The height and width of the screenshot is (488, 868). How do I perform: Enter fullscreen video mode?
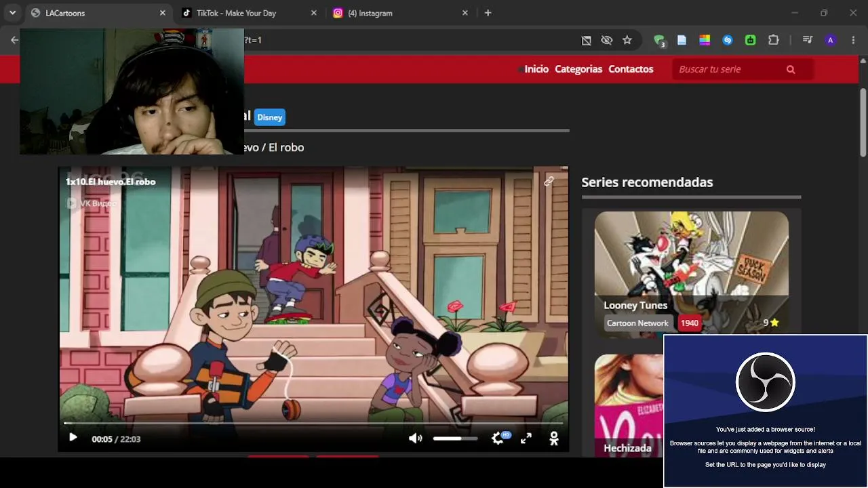526,439
